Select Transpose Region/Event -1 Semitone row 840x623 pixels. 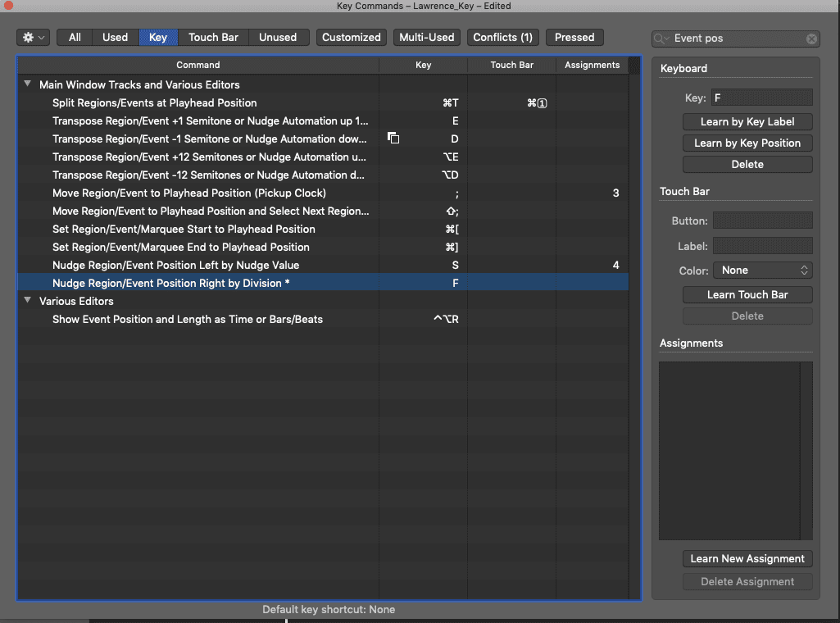323,139
